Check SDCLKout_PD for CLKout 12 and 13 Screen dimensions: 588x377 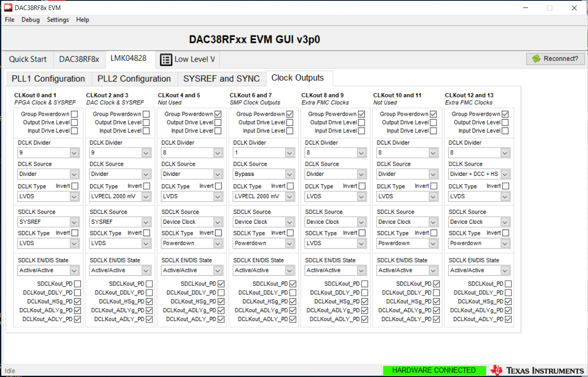click(x=508, y=284)
